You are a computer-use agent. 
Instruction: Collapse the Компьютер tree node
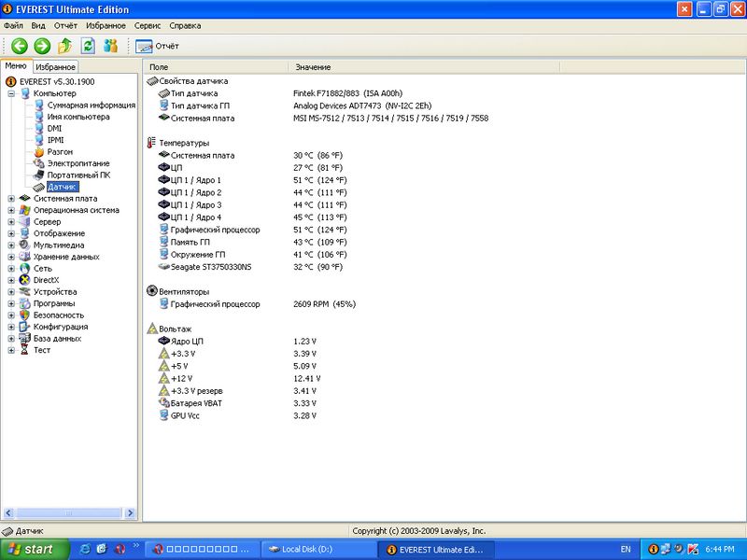pos(11,93)
